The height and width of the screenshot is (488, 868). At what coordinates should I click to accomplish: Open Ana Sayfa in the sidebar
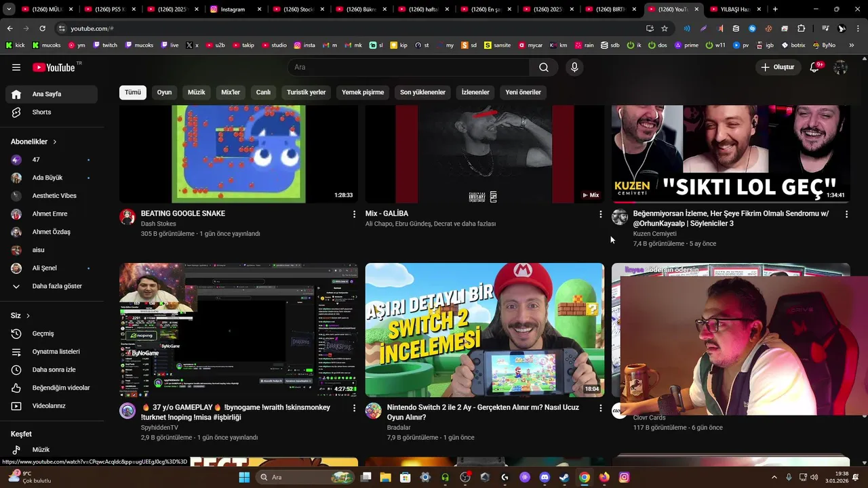(52, 94)
